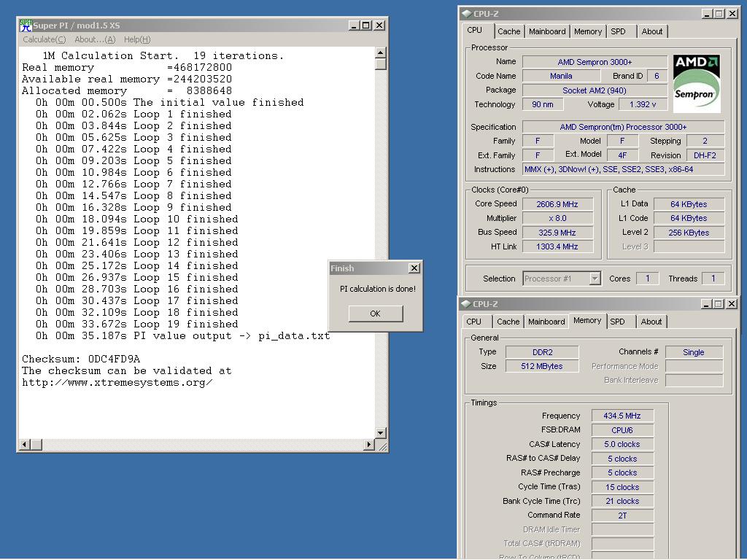The width and height of the screenshot is (747, 560).
Task: Click the memory Size 512 MBytes field
Action: coord(542,366)
